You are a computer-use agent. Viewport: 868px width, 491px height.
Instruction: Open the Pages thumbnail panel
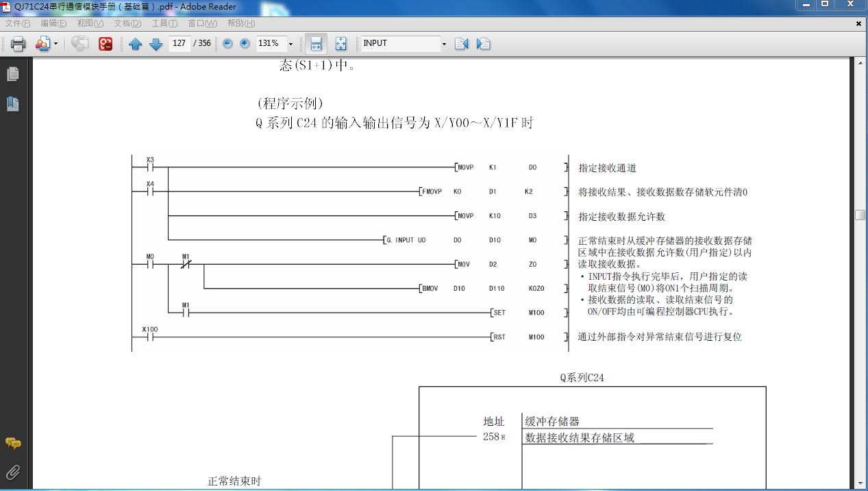pos(12,74)
